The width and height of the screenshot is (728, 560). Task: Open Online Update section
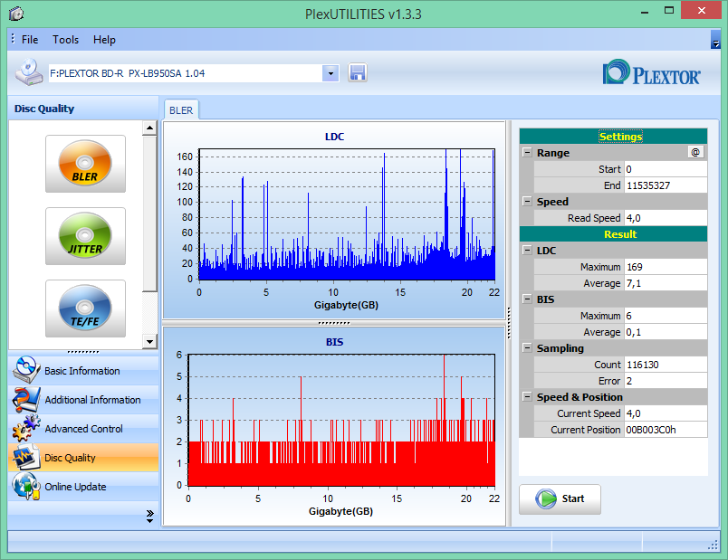(x=83, y=487)
